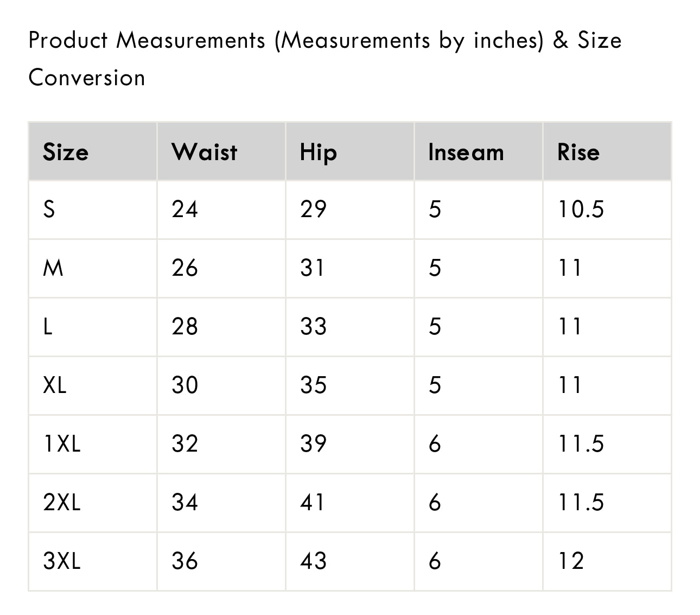700x615 pixels.
Task: Click the hip value 43
Action: point(313,561)
